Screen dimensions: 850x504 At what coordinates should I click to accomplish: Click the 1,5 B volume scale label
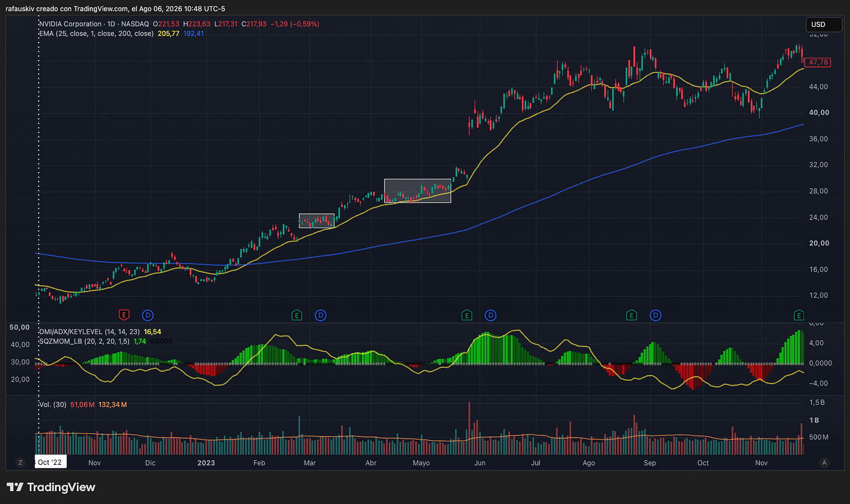click(817, 403)
